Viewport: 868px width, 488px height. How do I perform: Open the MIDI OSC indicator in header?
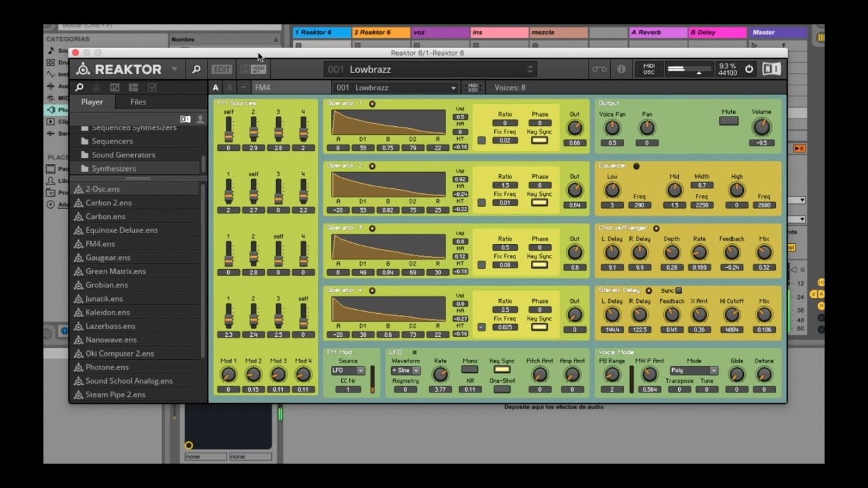649,69
